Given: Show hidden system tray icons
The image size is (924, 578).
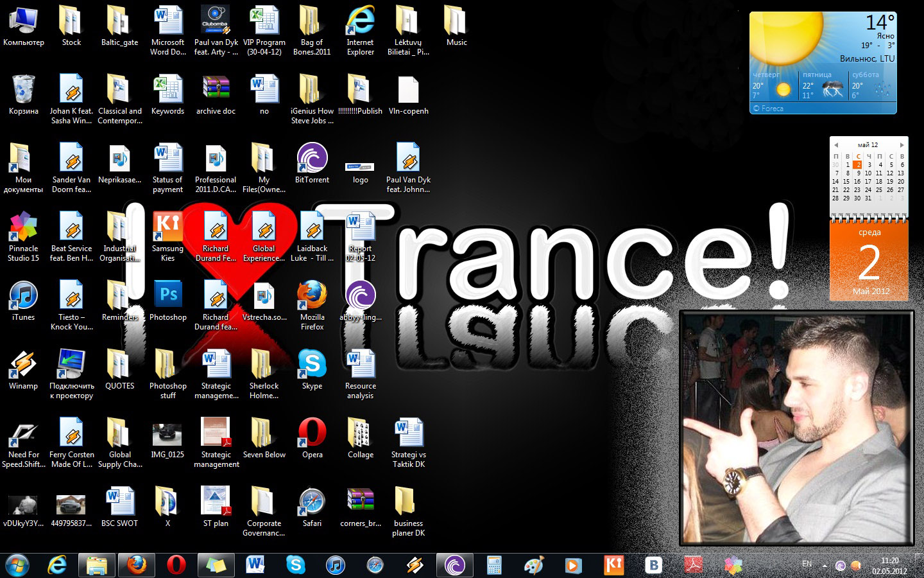Looking at the screenshot, I should click(x=825, y=566).
